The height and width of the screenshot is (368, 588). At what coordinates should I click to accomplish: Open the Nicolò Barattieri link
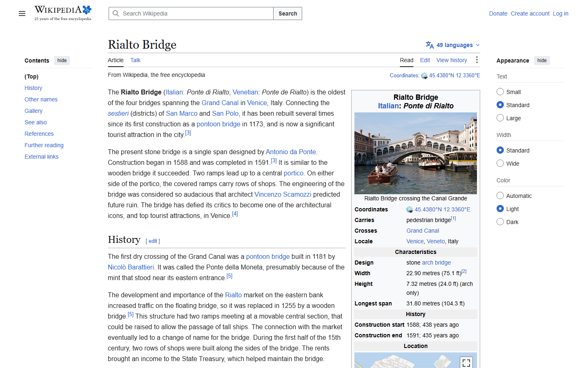[x=131, y=267]
